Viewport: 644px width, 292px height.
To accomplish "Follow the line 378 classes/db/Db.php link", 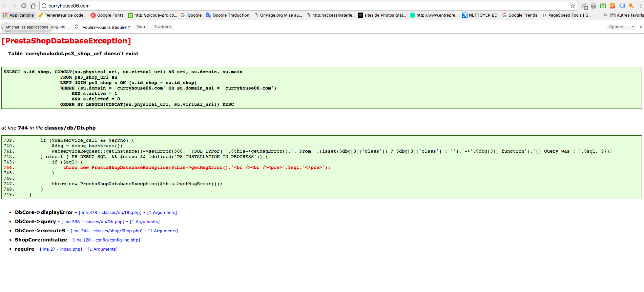I will (110, 213).
